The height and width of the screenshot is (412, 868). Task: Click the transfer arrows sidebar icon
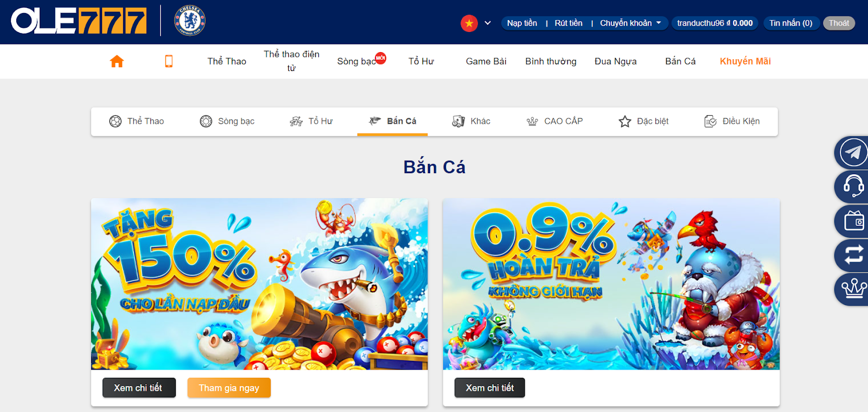pyautogui.click(x=853, y=255)
